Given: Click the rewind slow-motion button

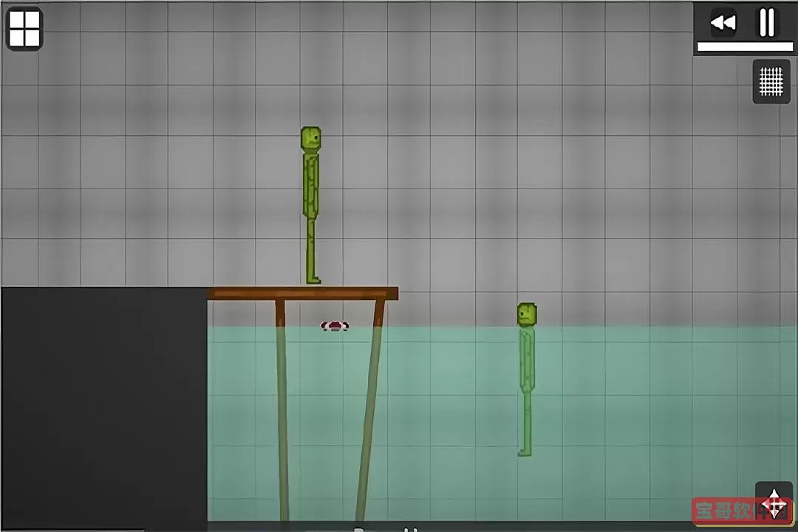Looking at the screenshot, I should (723, 24).
